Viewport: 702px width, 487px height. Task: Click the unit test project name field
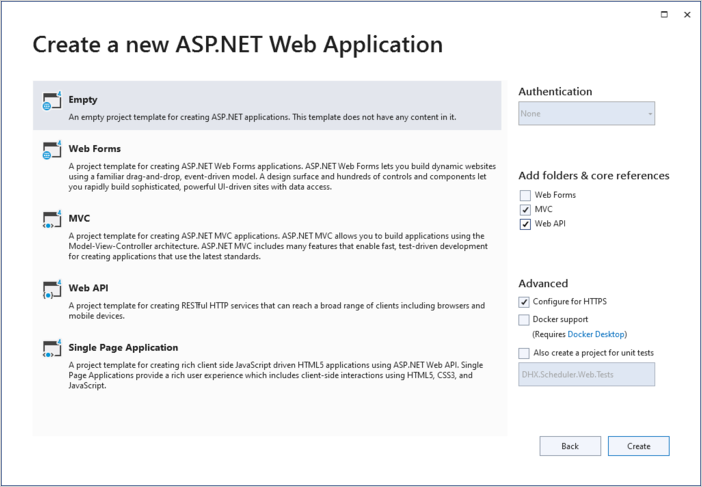[586, 375]
